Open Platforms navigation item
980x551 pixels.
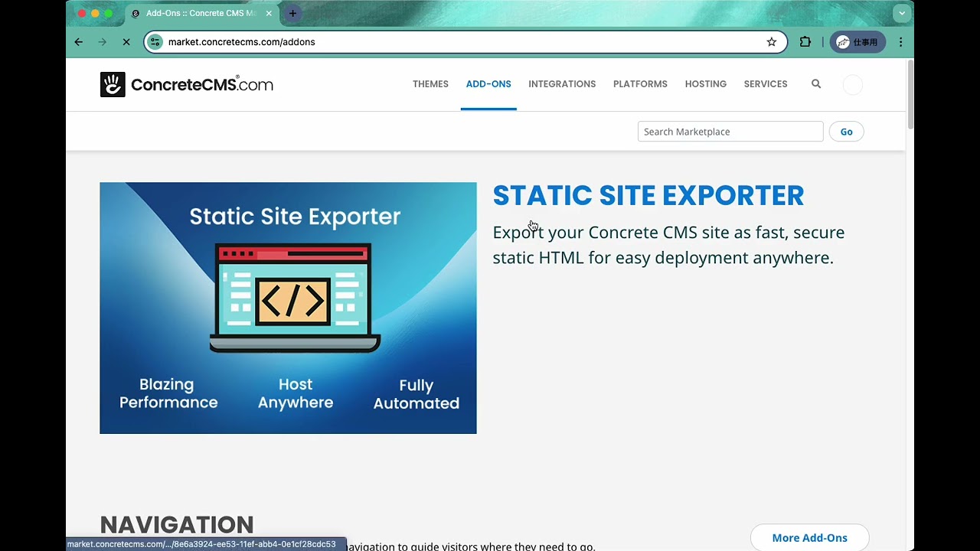pyautogui.click(x=640, y=84)
